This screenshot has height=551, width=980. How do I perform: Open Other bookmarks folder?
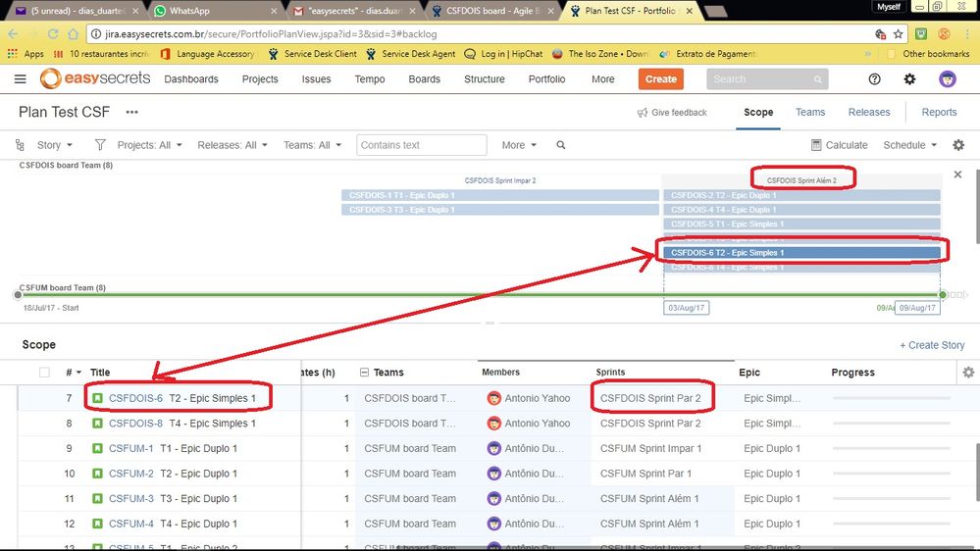[928, 54]
